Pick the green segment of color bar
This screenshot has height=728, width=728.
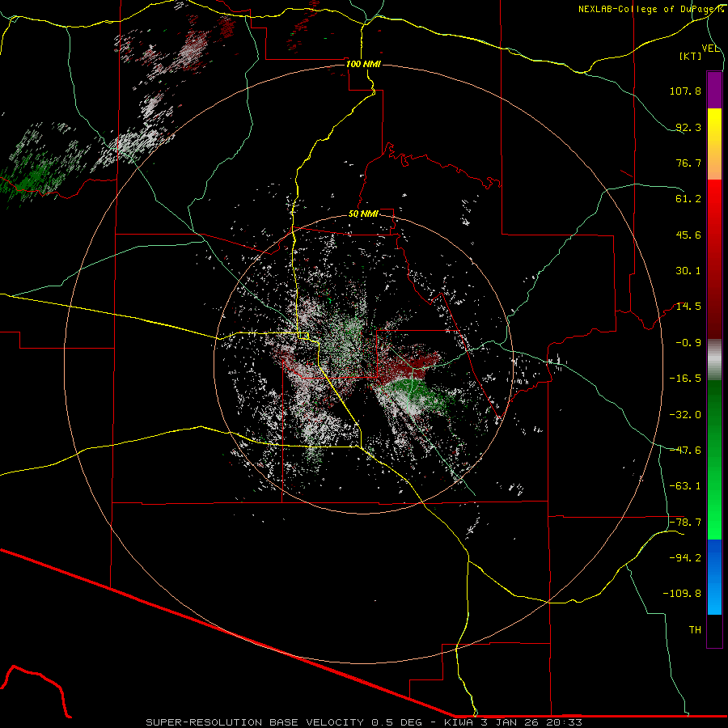click(x=714, y=459)
